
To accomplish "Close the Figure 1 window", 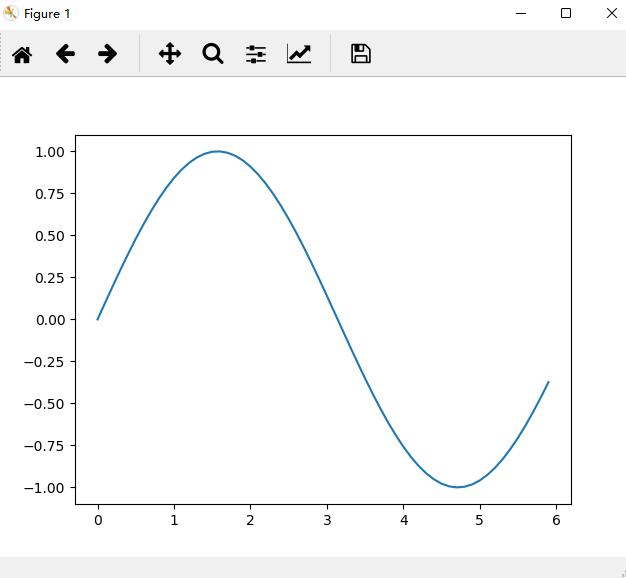I will tap(612, 13).
